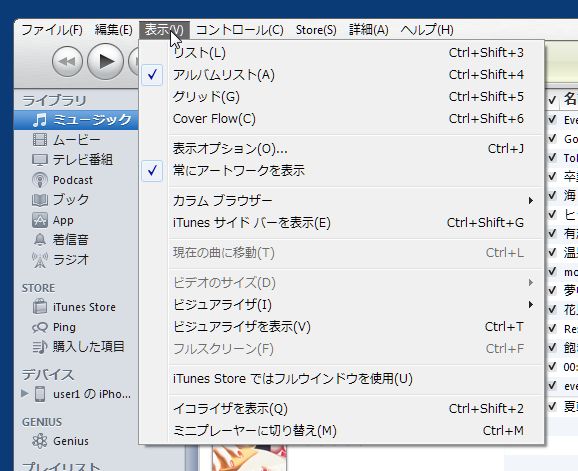This screenshot has height=471, width=578.
Task: Toggle the checkmark column header in the track list
Action: (x=552, y=100)
